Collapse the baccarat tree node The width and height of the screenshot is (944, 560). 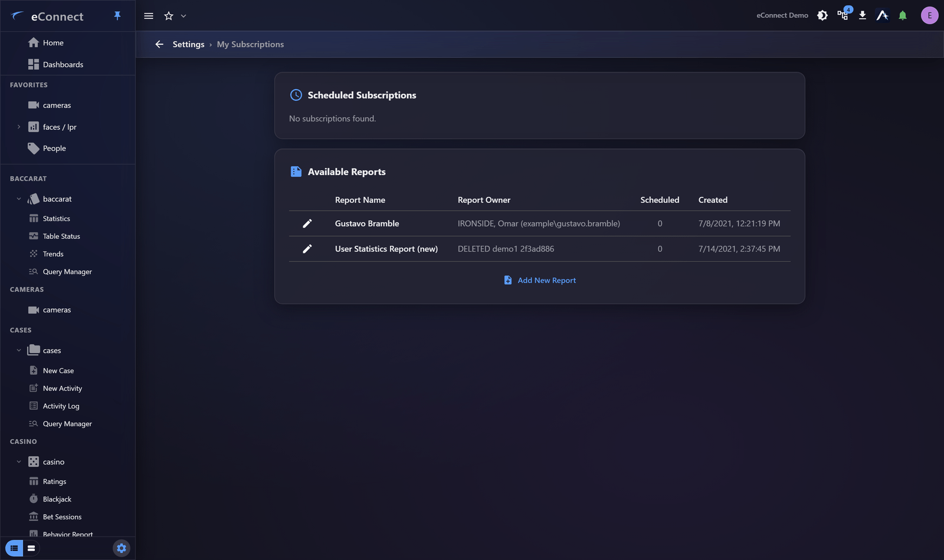click(19, 199)
